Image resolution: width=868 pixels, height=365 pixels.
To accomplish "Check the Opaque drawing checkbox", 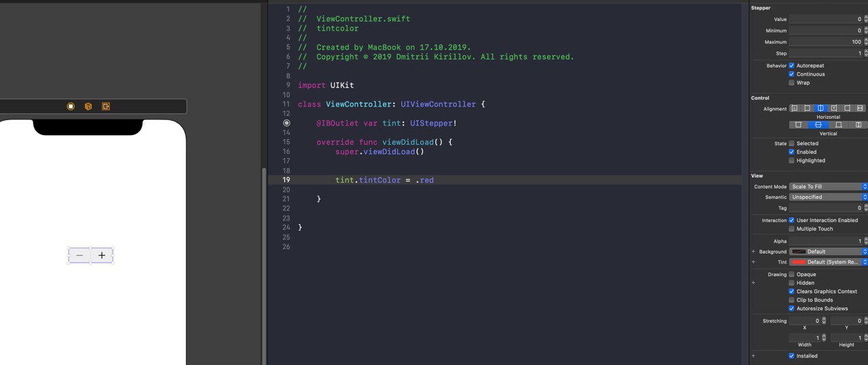I will [791, 275].
